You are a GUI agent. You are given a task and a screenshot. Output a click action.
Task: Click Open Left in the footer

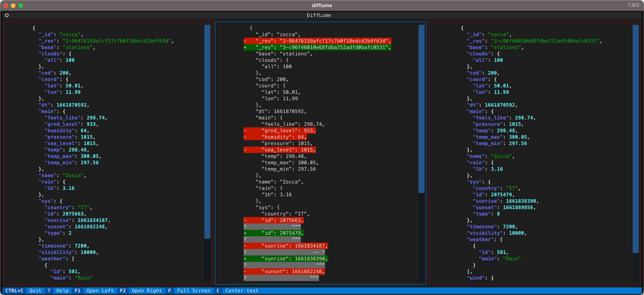(x=100, y=290)
